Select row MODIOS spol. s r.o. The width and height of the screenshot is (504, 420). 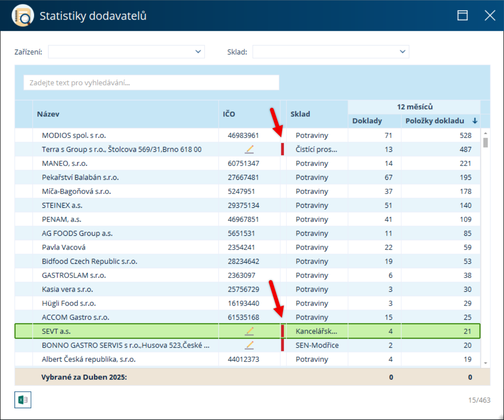click(x=248, y=135)
